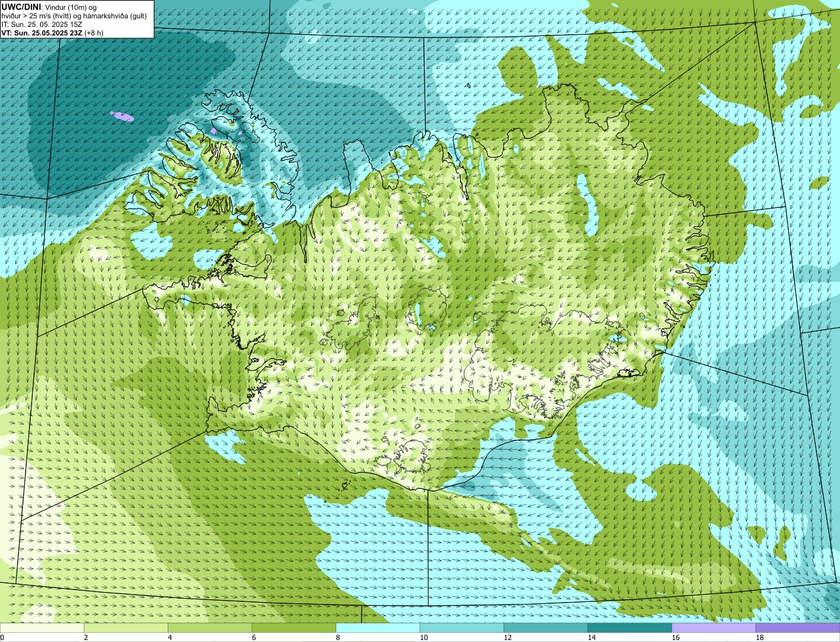
Task: Choose the 6–8 m/s olive green legend swatch
Action: point(294,628)
